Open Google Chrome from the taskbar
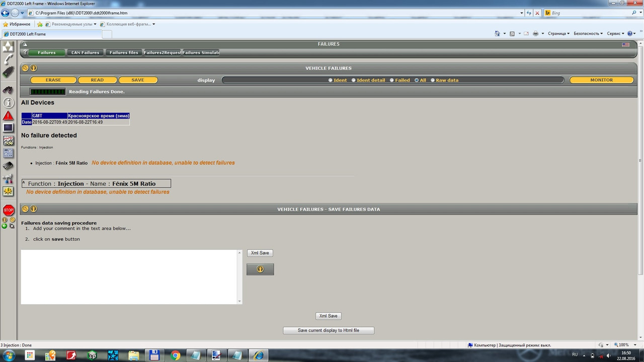 (x=175, y=355)
